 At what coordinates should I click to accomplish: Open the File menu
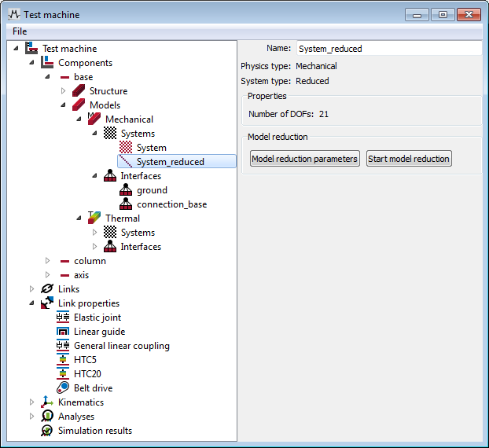(x=20, y=31)
